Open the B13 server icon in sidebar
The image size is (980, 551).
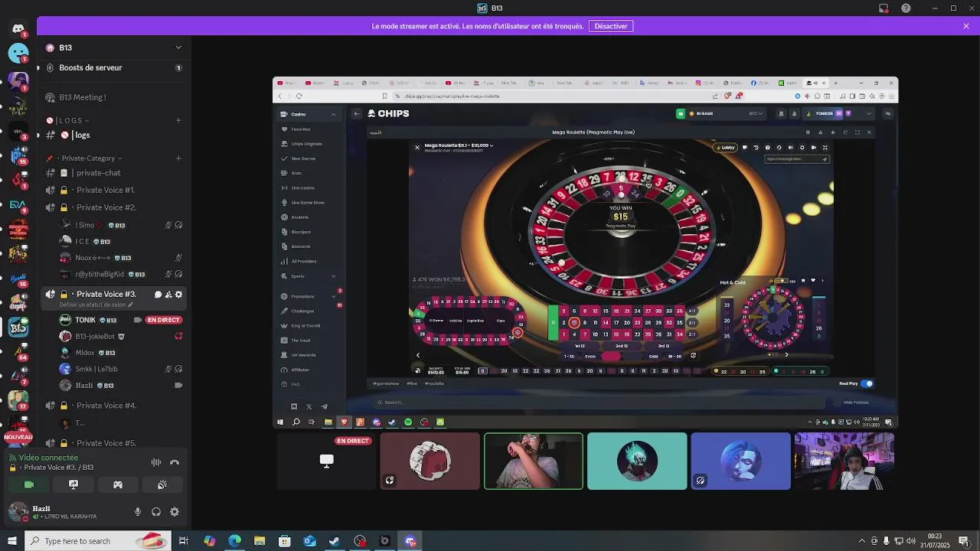click(x=18, y=328)
